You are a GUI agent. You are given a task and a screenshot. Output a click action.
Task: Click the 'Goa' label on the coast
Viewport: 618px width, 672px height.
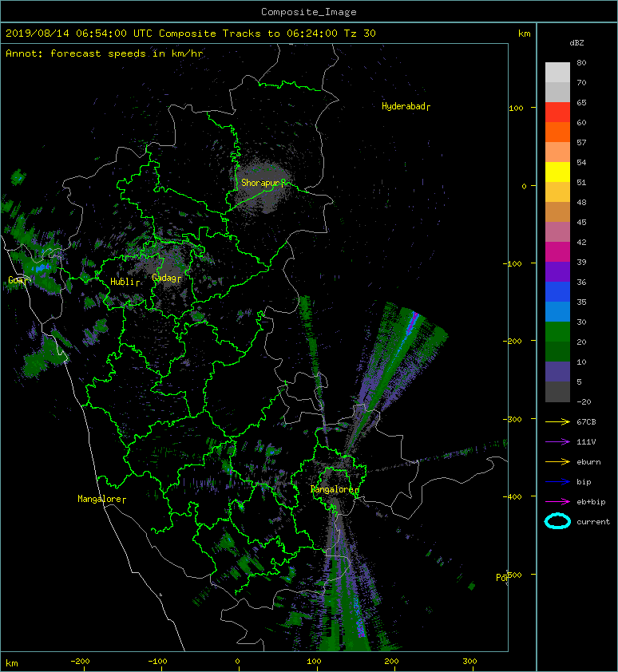click(x=16, y=280)
